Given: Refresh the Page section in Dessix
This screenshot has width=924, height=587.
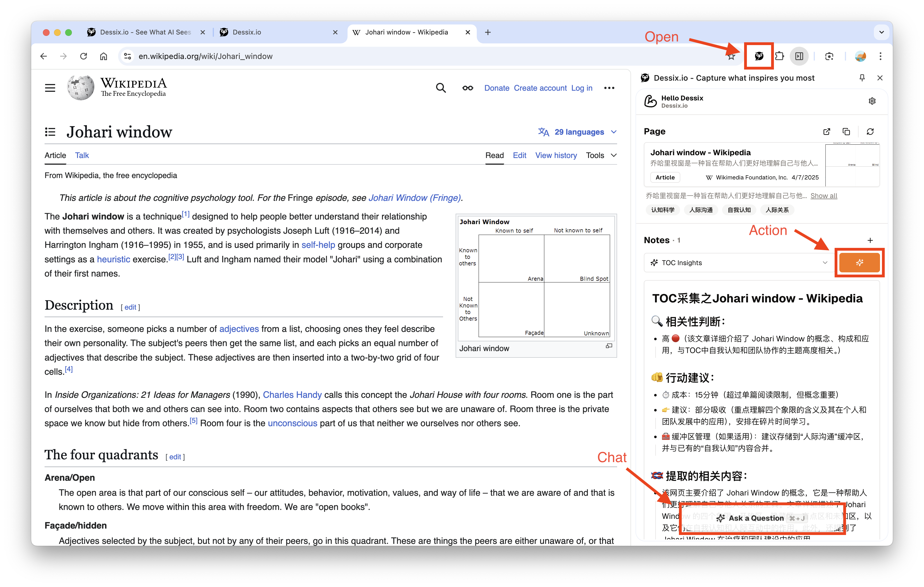Looking at the screenshot, I should tap(870, 132).
